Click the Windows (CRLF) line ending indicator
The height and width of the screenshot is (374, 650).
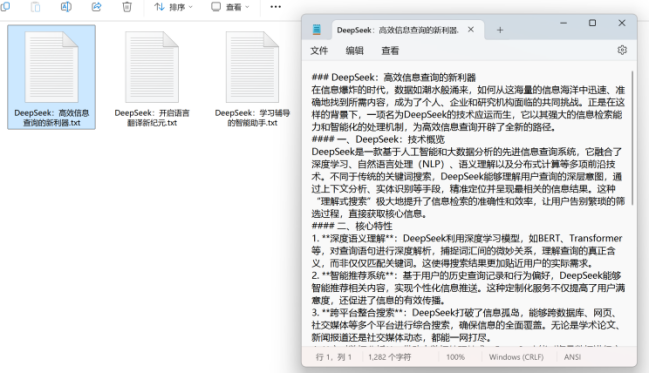point(516,357)
